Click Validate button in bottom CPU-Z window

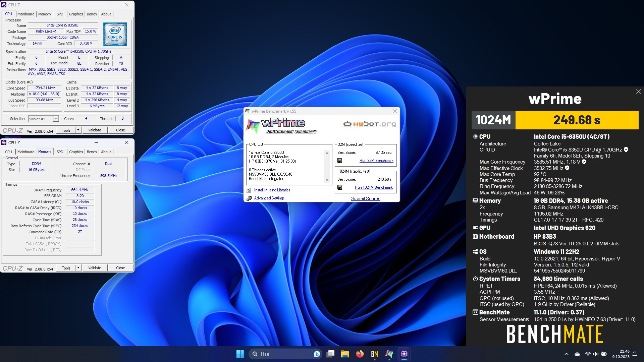click(95, 268)
